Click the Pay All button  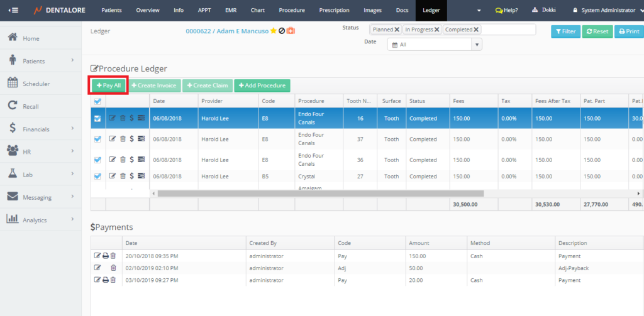108,85
